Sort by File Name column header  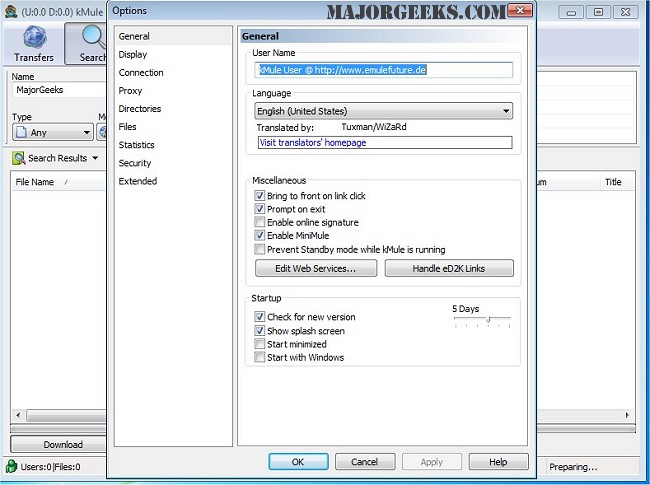(35, 182)
